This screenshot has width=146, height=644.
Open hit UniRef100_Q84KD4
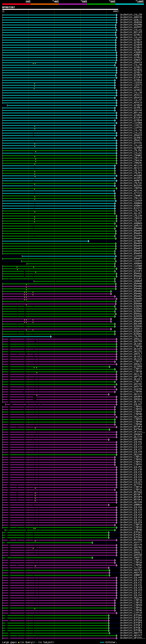[x=131, y=22]
